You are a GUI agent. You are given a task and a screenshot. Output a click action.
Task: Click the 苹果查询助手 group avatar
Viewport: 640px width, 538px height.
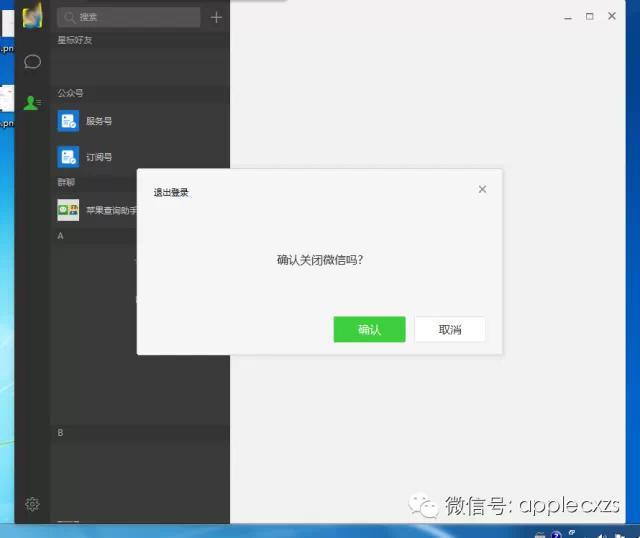pos(68,210)
